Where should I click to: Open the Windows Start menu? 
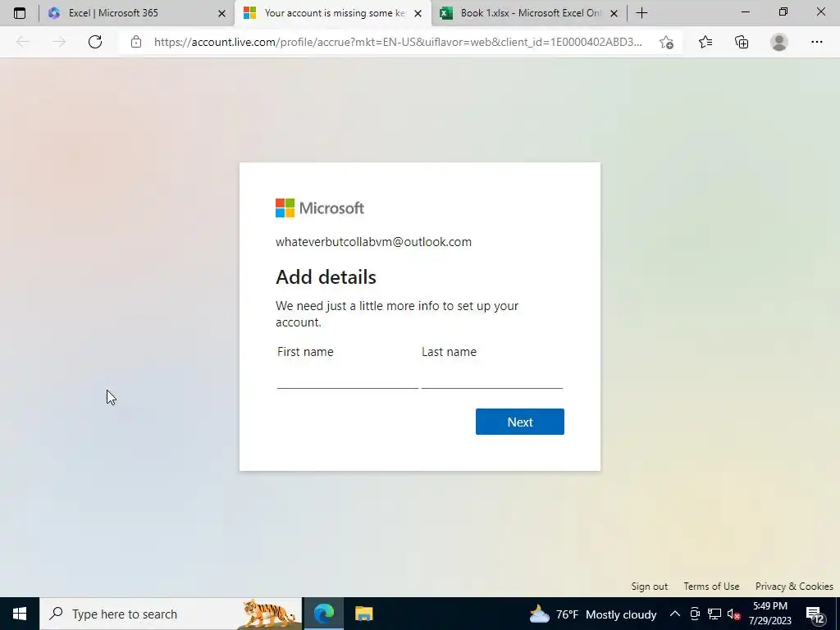[20, 614]
